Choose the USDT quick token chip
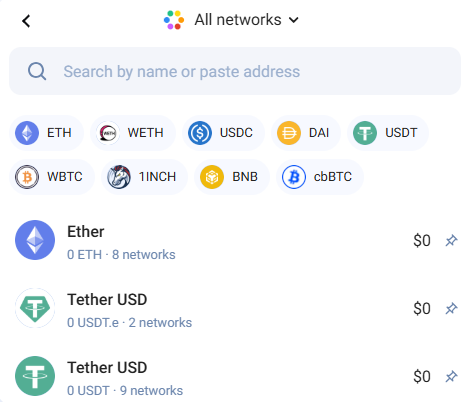This screenshot has height=402, width=463. tap(388, 133)
